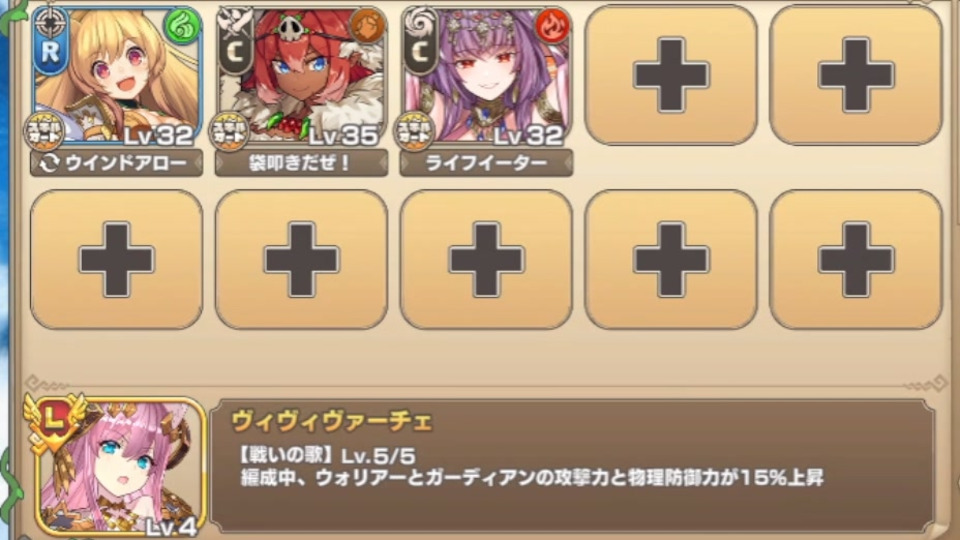960x540 pixels.
Task: Add a member in fourth top-row slot
Action: click(x=671, y=75)
